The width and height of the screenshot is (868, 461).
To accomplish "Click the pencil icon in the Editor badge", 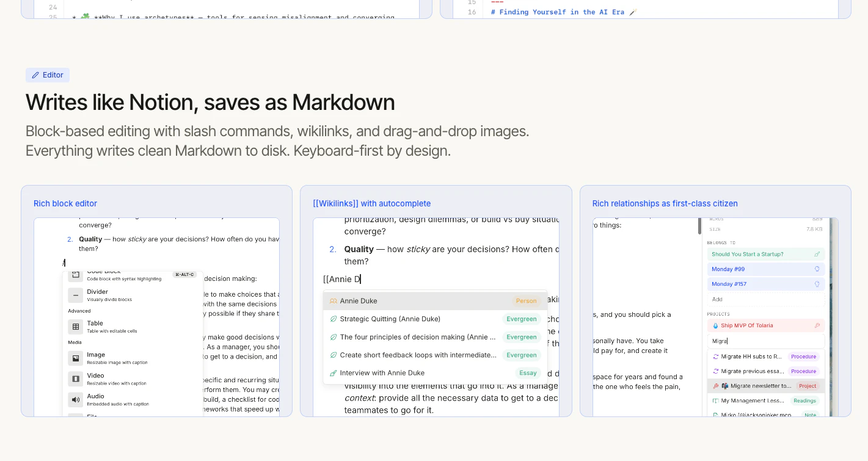I will click(35, 75).
